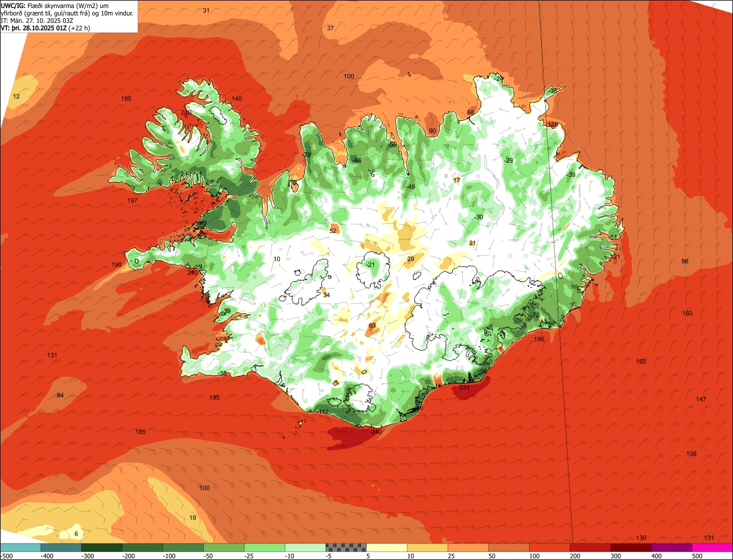The image size is (733, 560).
Task: Click the magenta legend swatch above 500
Action: tap(712, 547)
